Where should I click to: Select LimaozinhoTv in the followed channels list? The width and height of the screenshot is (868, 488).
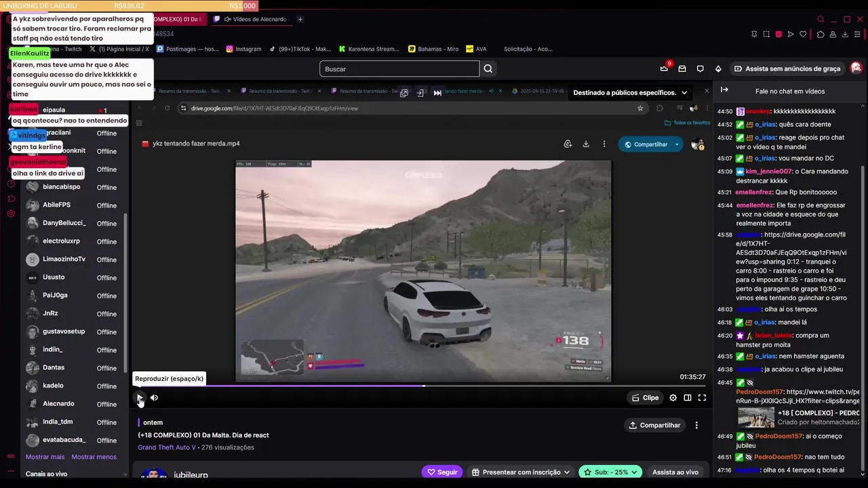coord(74,259)
